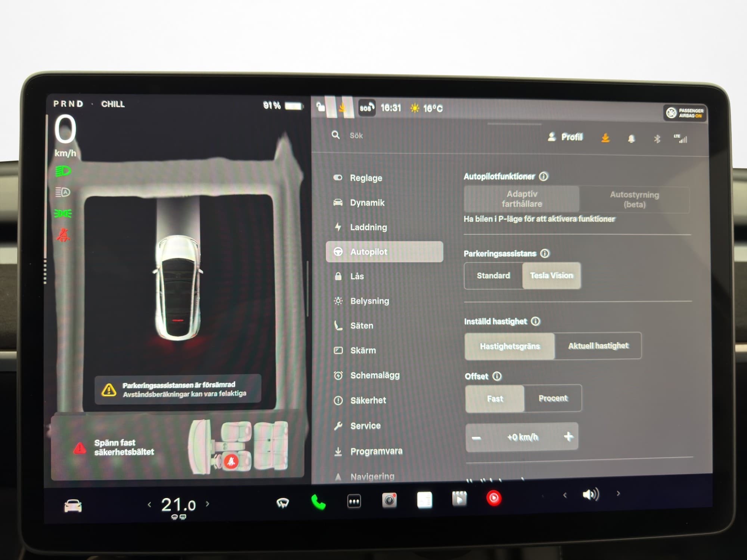The image size is (747, 560).
Task: Increase cabin temperature with right chevron
Action: pyautogui.click(x=208, y=504)
